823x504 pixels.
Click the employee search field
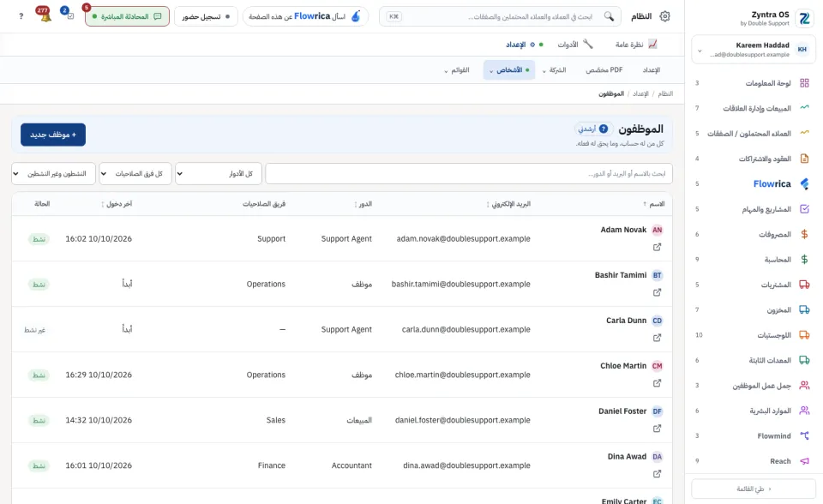(x=469, y=174)
